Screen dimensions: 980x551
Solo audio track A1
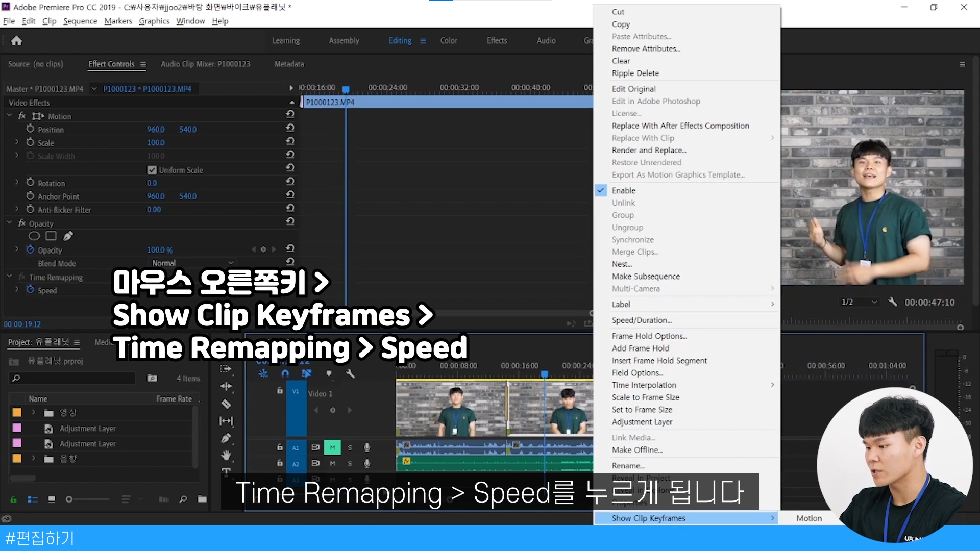click(350, 447)
